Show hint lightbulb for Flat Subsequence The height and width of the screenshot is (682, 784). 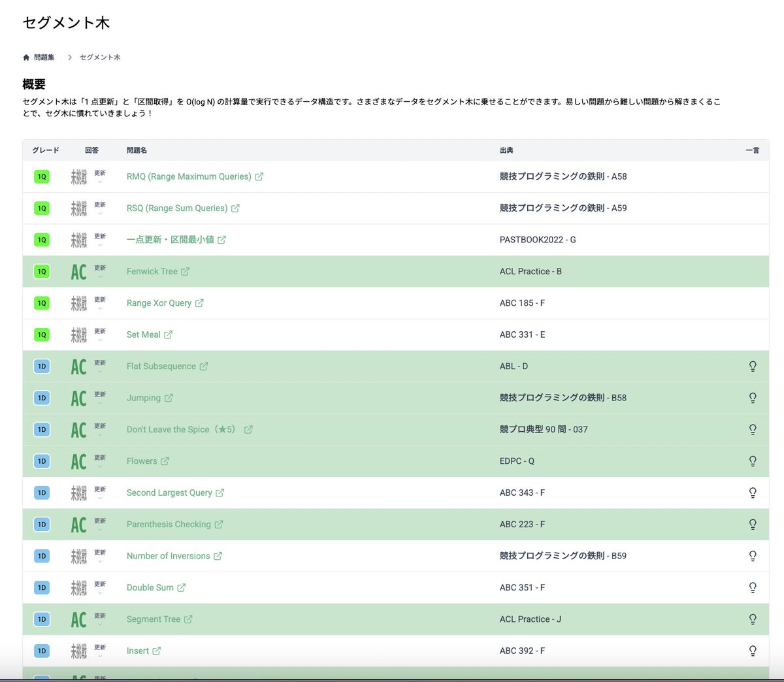tap(753, 366)
